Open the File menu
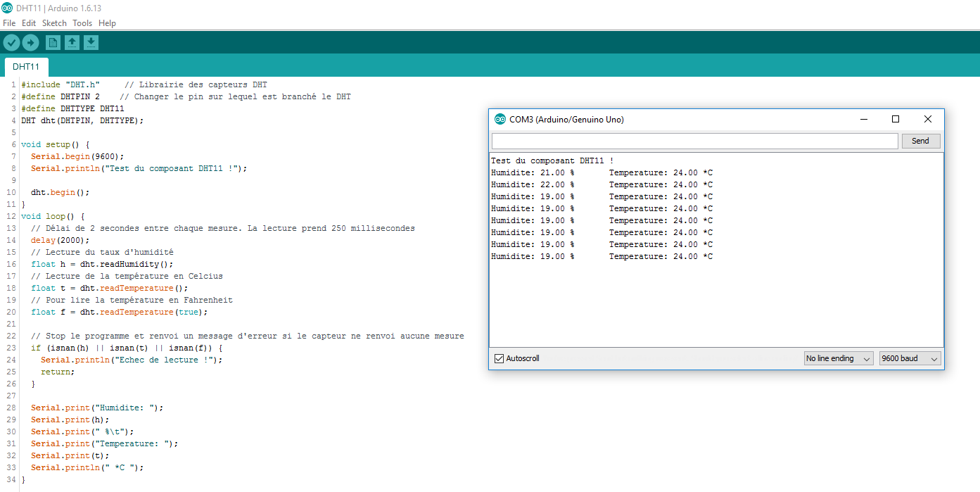 [9, 23]
